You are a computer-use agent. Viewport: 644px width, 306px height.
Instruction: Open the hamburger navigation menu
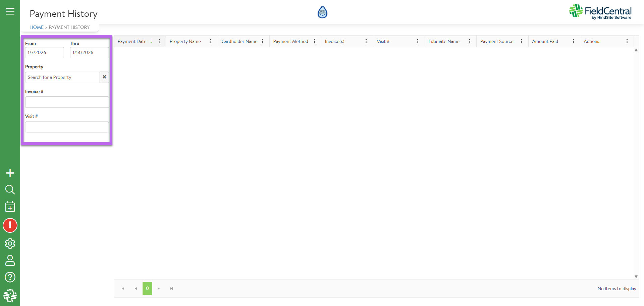(10, 11)
